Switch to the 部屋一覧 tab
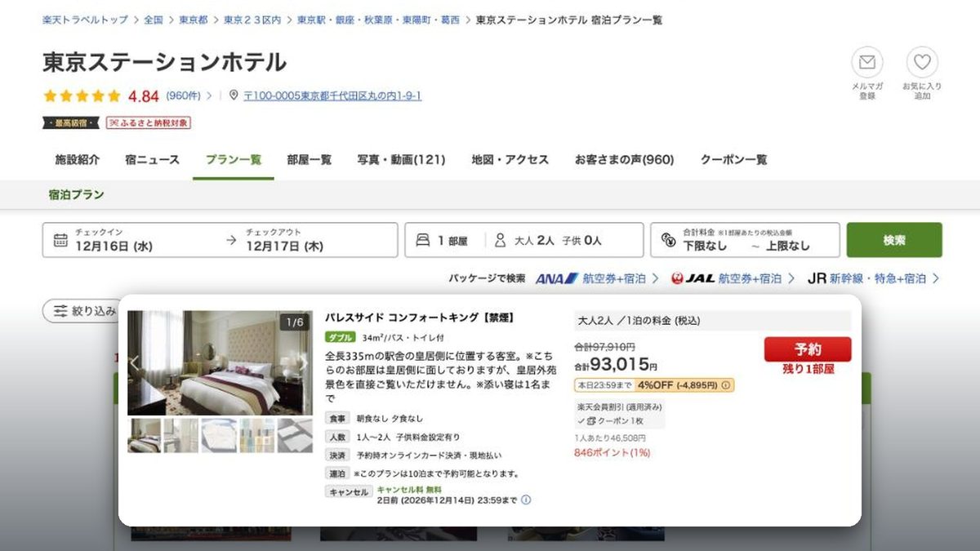 click(x=310, y=159)
